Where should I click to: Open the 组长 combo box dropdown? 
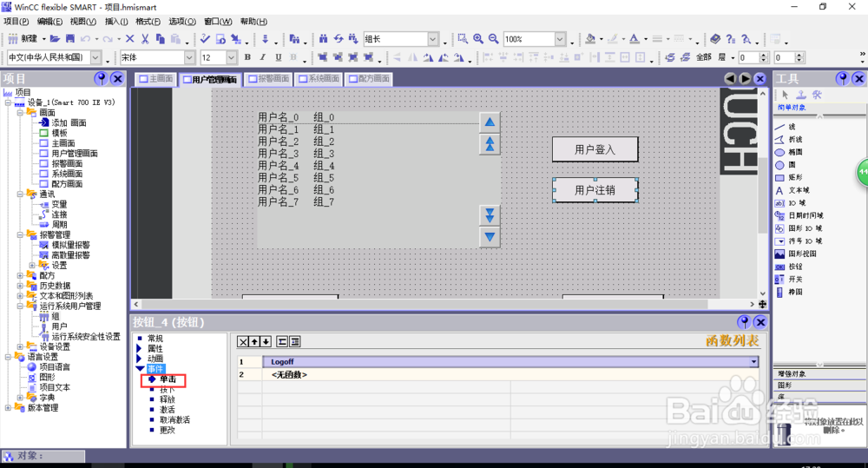tap(433, 39)
